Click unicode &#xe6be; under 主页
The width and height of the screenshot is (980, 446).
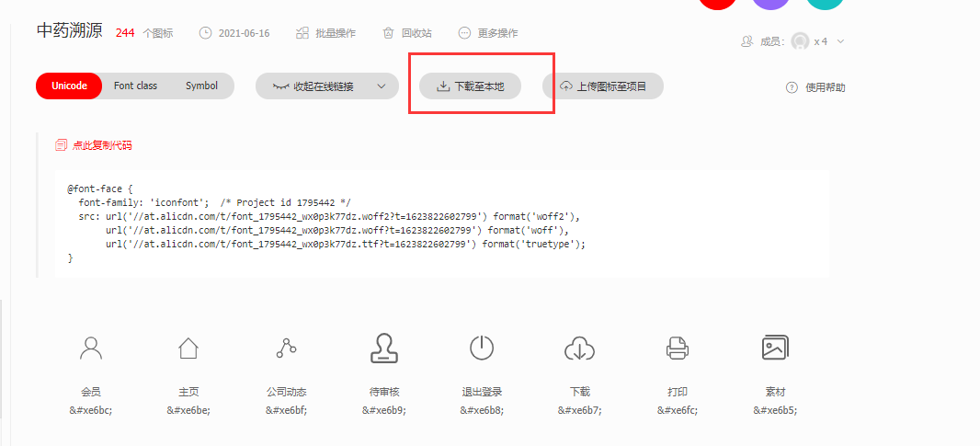coord(188,410)
